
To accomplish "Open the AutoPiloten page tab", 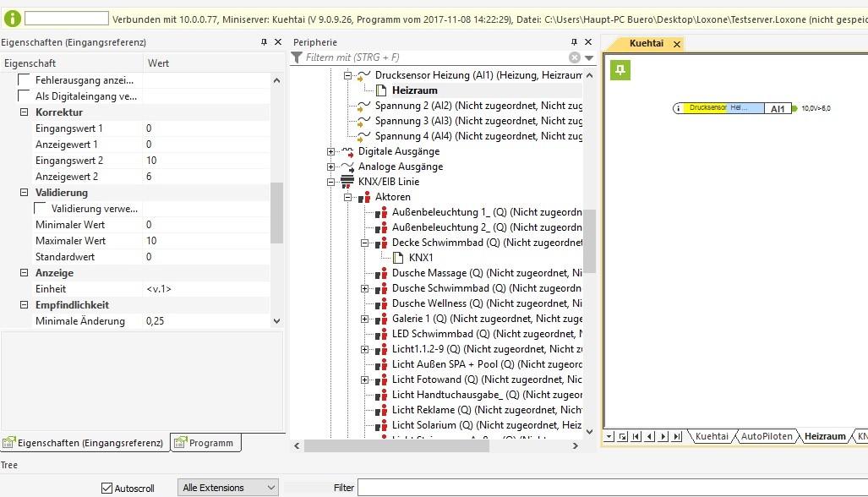I will pos(767,436).
